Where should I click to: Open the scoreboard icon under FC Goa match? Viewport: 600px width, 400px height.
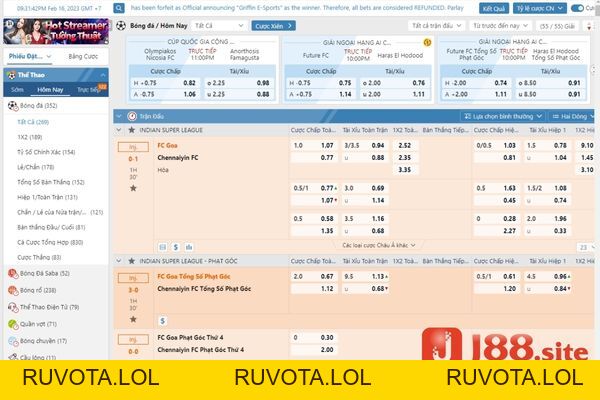coord(163,247)
